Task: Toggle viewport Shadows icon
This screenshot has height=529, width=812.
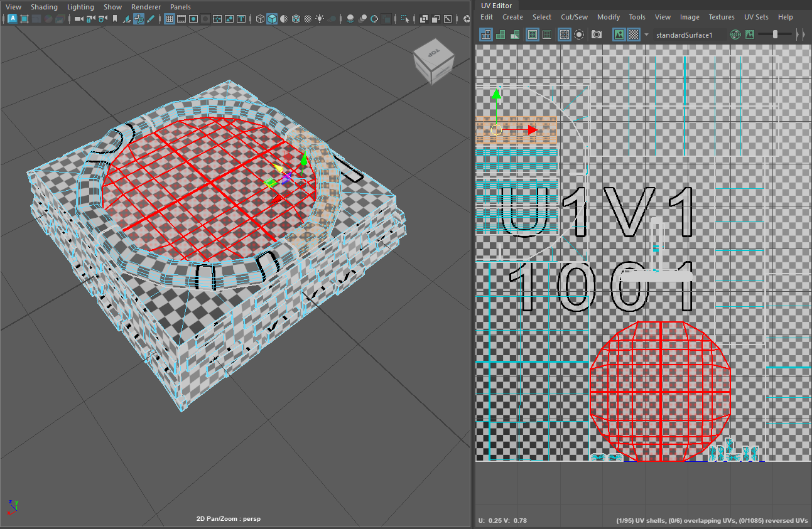Action: pos(332,19)
